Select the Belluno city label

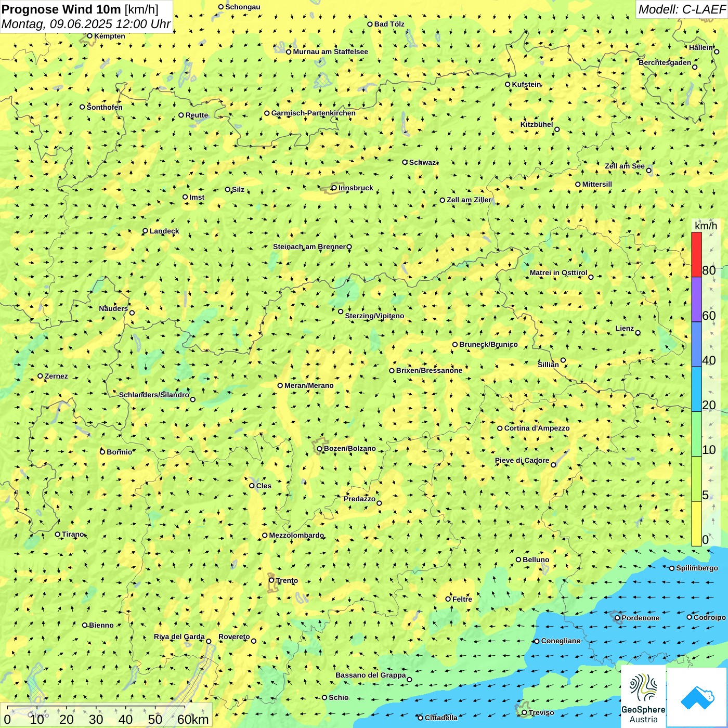(536, 560)
